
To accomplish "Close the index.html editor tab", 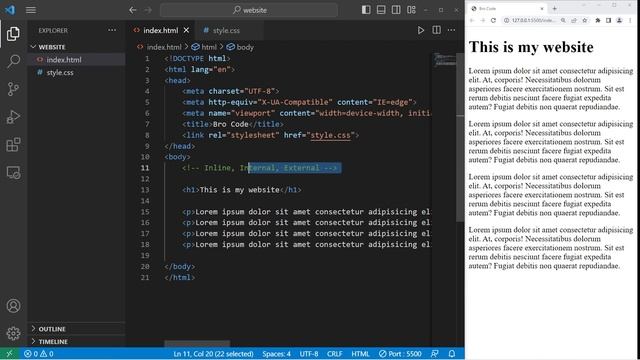I will click(186, 30).
